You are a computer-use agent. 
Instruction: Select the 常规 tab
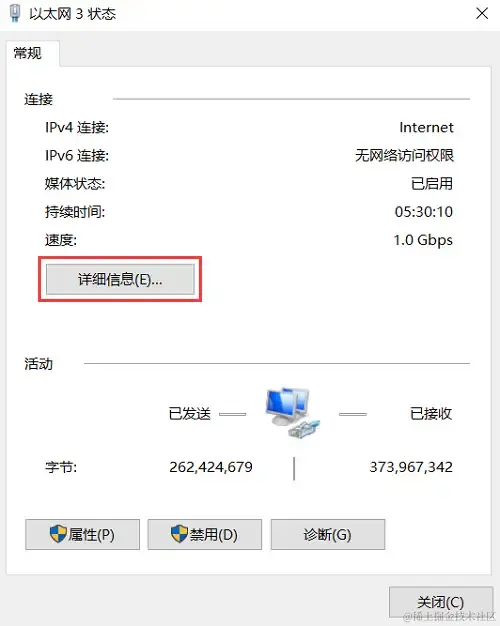coord(28,53)
